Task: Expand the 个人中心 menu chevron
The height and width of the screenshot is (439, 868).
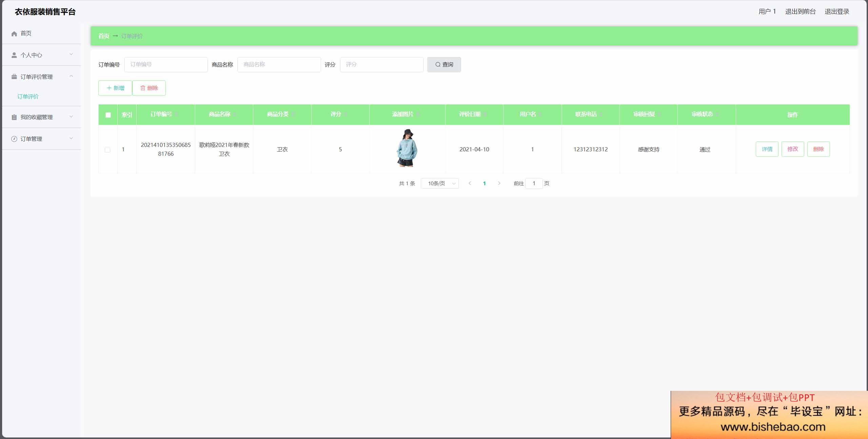Action: point(71,54)
